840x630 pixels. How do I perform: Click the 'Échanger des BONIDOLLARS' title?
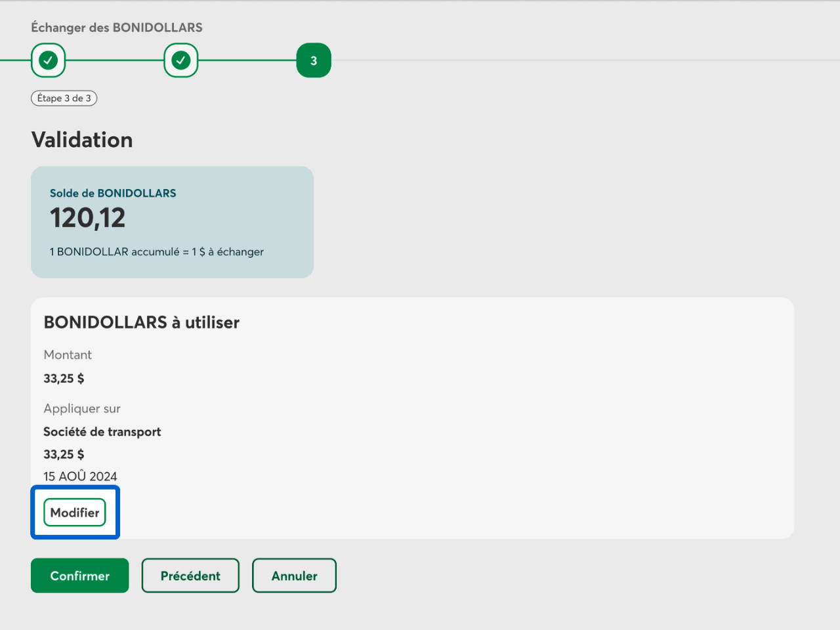[x=117, y=28]
